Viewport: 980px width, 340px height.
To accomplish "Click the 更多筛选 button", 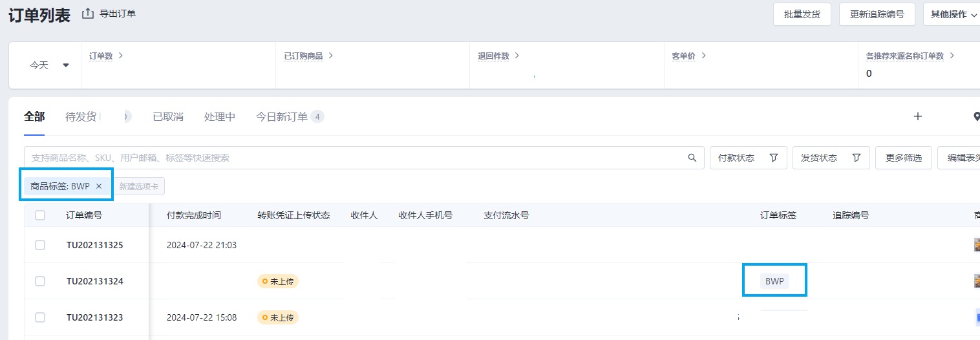I will [x=904, y=158].
